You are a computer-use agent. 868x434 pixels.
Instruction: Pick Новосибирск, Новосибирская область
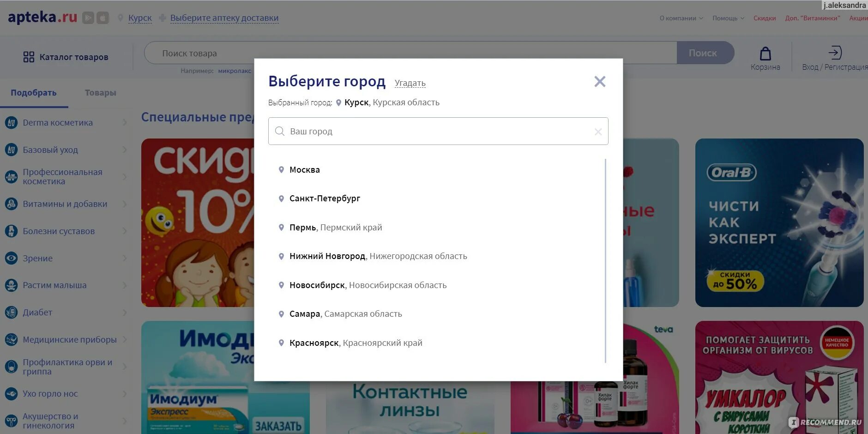pyautogui.click(x=368, y=285)
